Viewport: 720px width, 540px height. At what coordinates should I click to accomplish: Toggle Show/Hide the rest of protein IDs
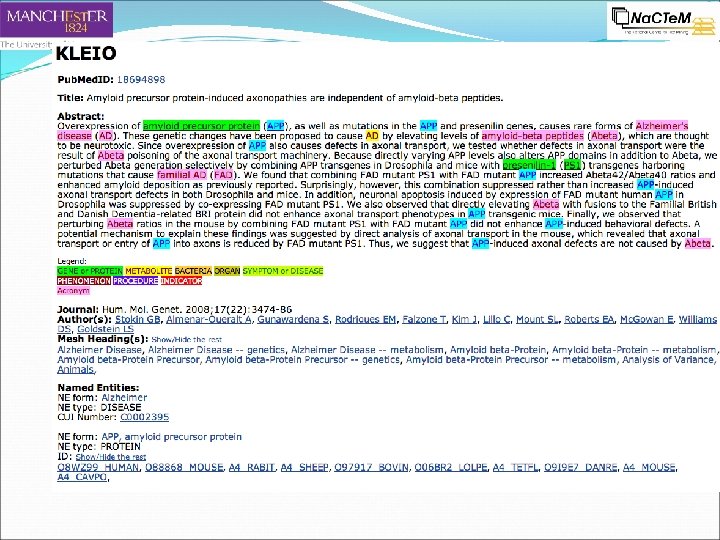coord(111,457)
